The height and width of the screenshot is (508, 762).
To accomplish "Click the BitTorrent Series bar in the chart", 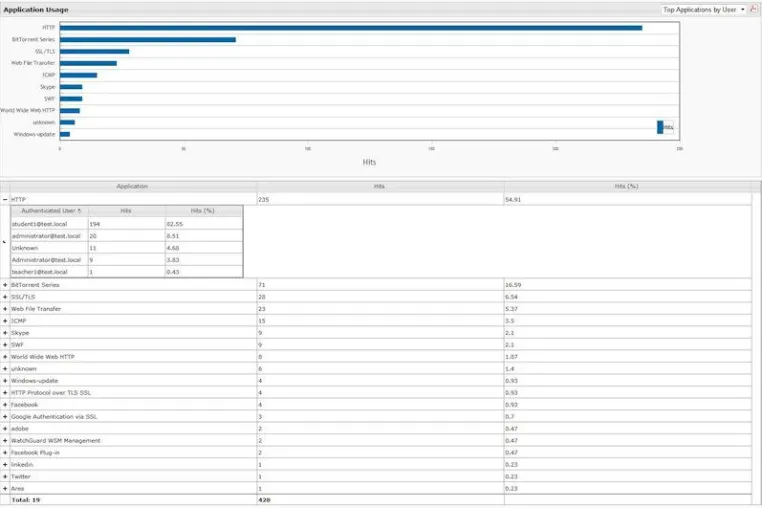I will click(148, 39).
